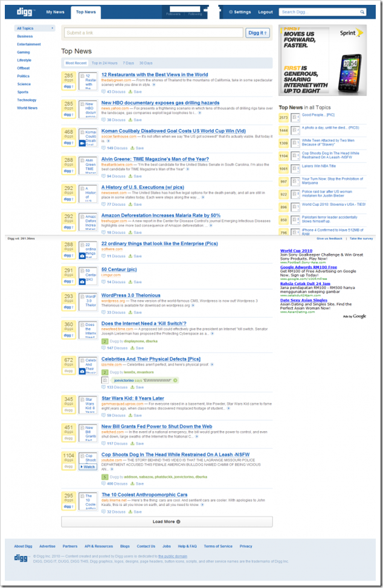Digg the 12 Restaurants story
Viewport: 383px width, 588px height.
[69, 86]
